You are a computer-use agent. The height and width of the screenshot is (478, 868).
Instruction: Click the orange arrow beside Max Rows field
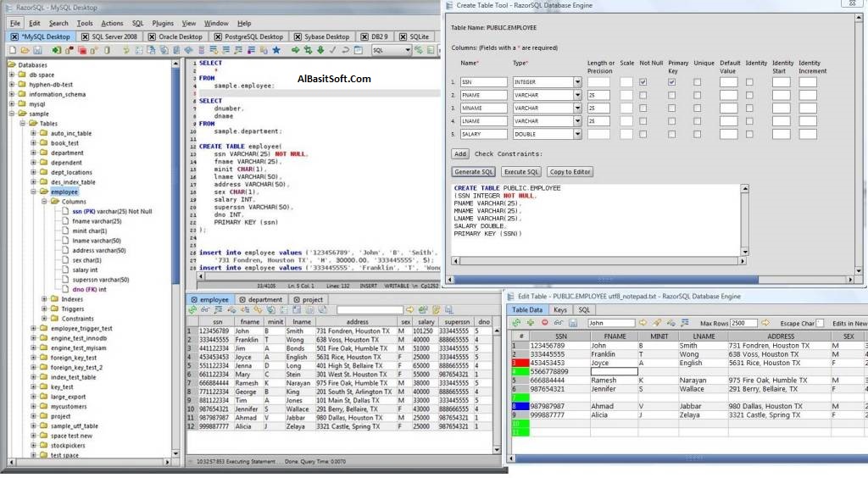[x=765, y=323]
